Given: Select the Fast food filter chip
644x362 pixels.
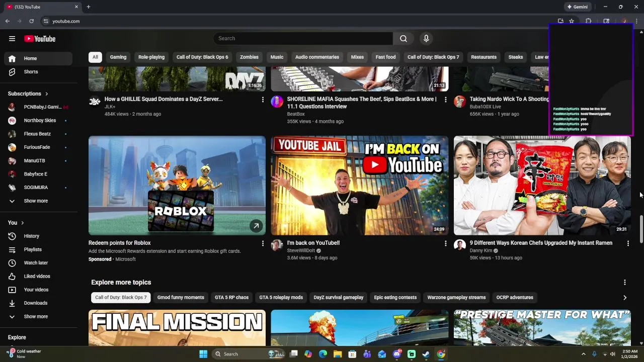Looking at the screenshot, I should 385,57.
